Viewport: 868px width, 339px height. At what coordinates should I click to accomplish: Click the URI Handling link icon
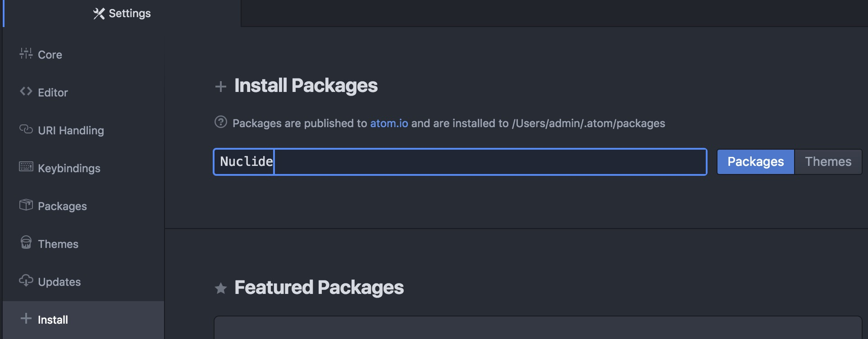click(26, 129)
